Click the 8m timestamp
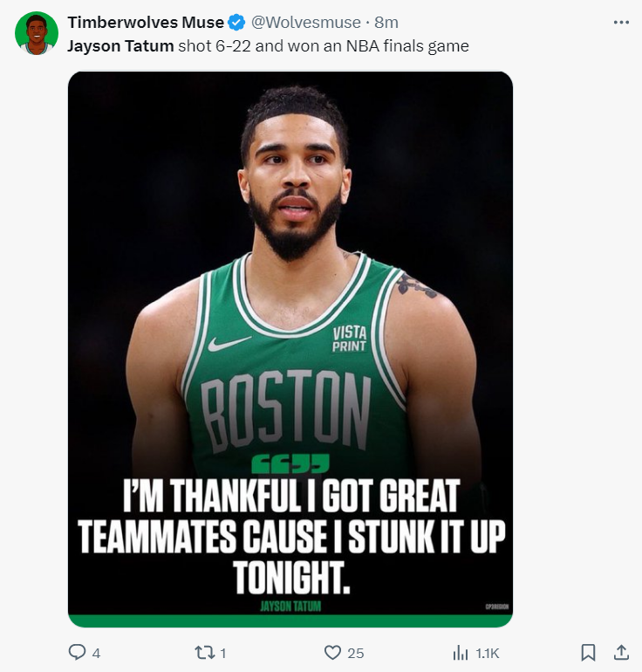The image size is (642, 672). click(386, 23)
